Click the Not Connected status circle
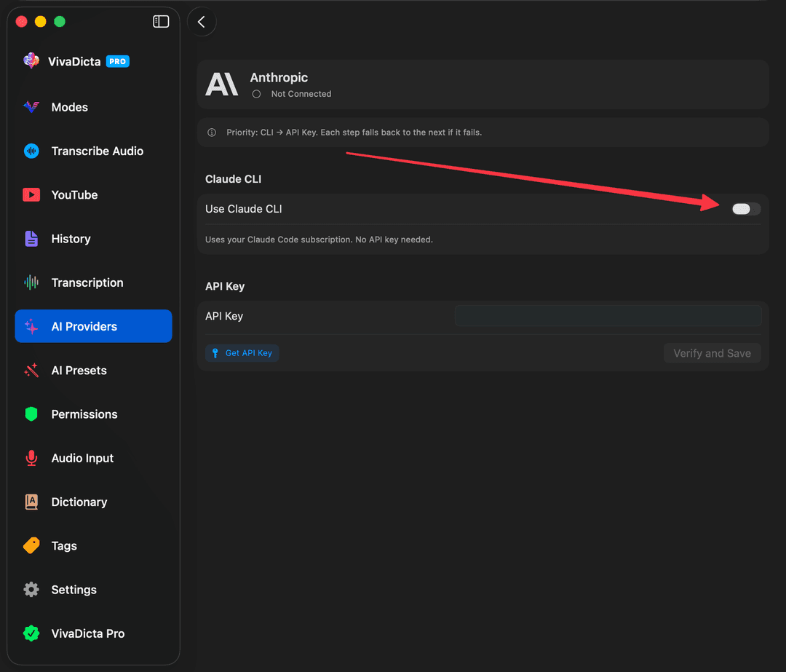The width and height of the screenshot is (786, 672). (256, 94)
